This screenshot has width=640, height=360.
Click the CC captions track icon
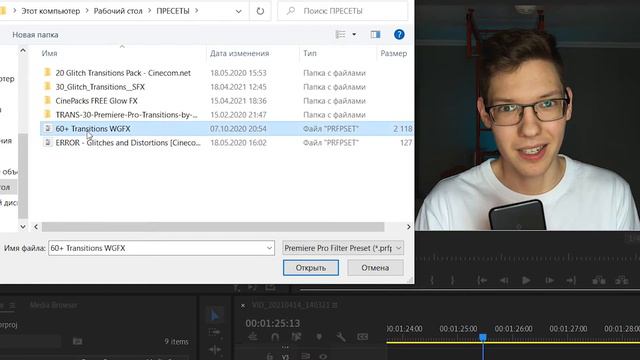(362, 337)
